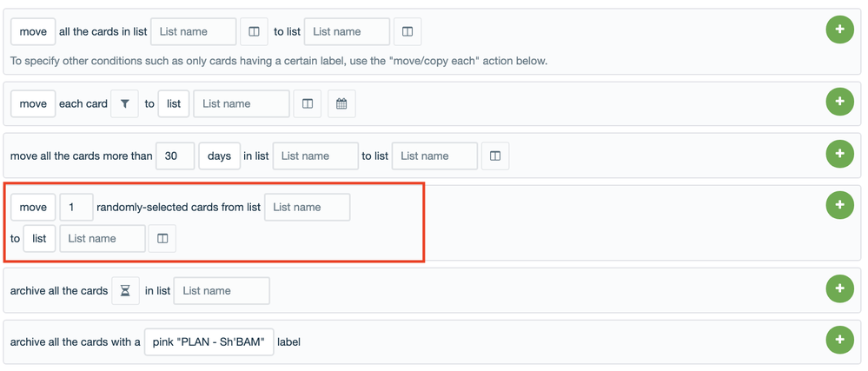Add the archive pink label cards action
The width and height of the screenshot is (868, 371).
(x=840, y=340)
